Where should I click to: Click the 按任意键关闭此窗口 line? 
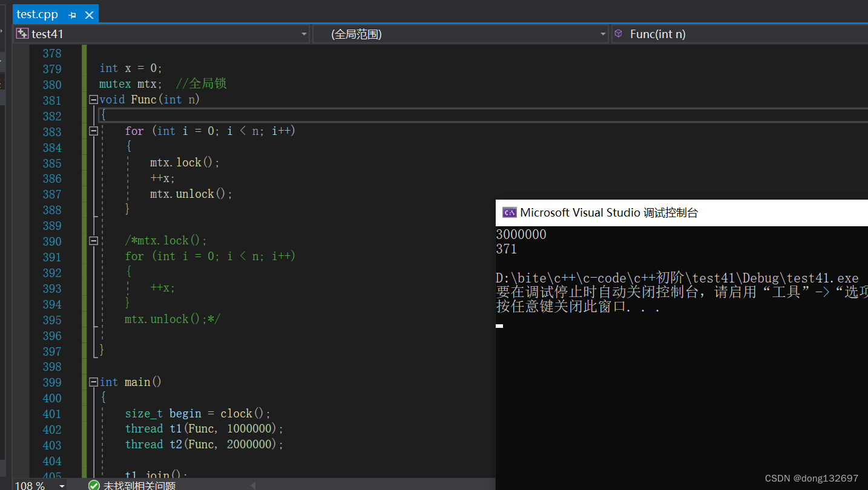point(578,307)
